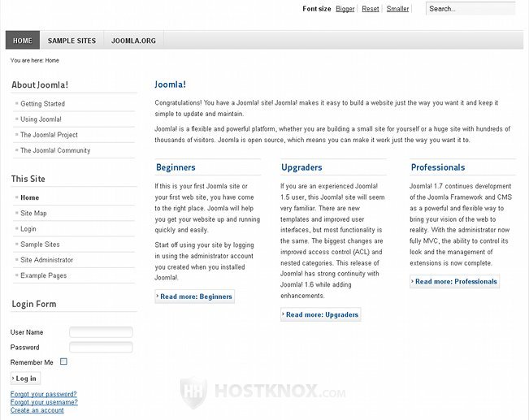Open Login in This Site menu
The width and height of the screenshot is (529, 420).
coord(28,229)
